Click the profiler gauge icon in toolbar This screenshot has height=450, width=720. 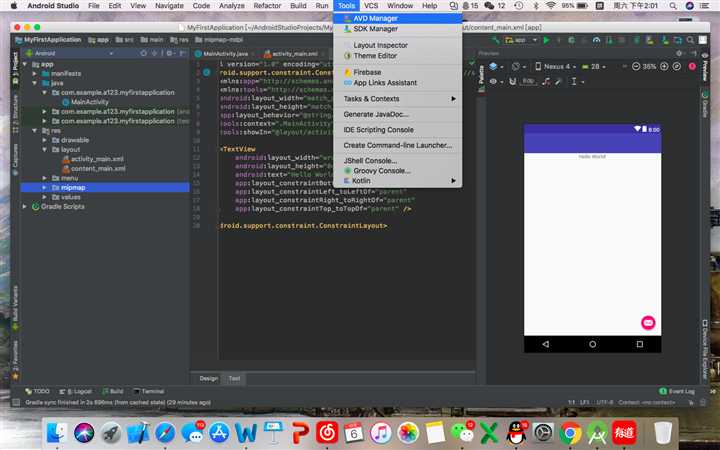pos(596,40)
